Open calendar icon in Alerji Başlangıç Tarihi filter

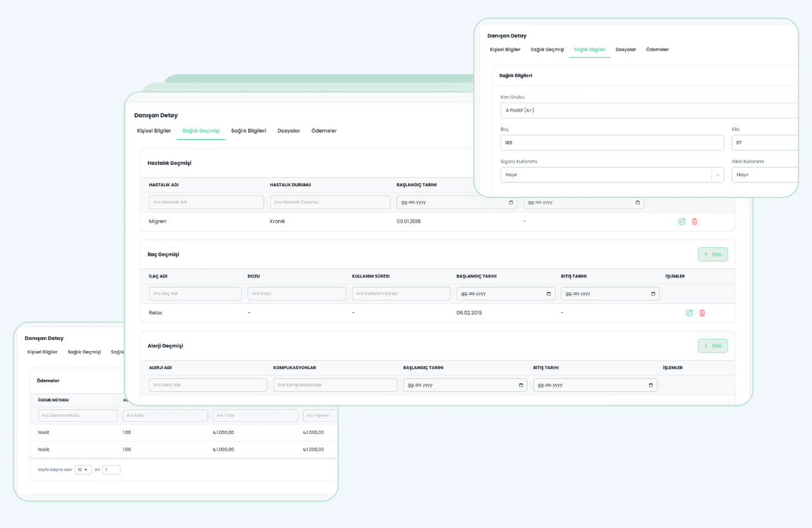pyautogui.click(x=521, y=385)
